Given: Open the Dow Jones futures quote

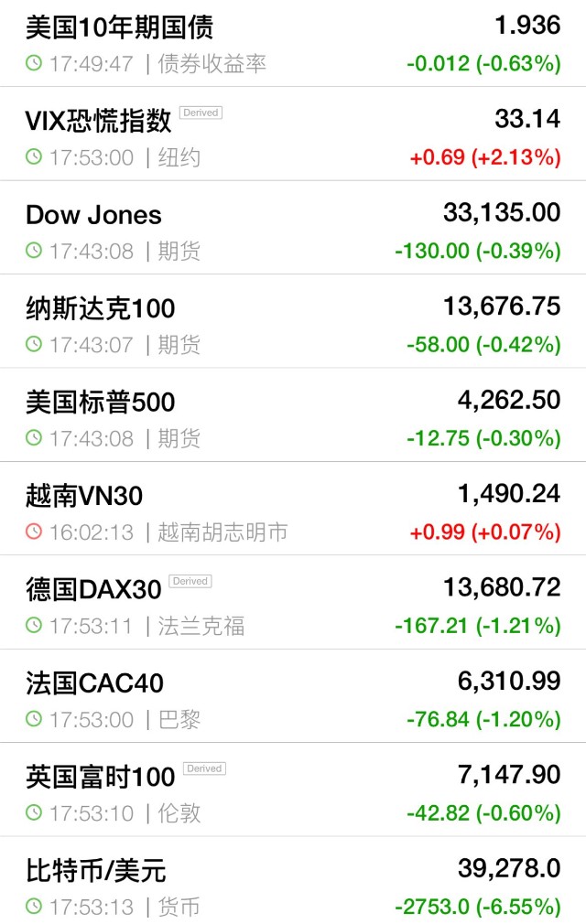Looking at the screenshot, I should (x=93, y=215).
